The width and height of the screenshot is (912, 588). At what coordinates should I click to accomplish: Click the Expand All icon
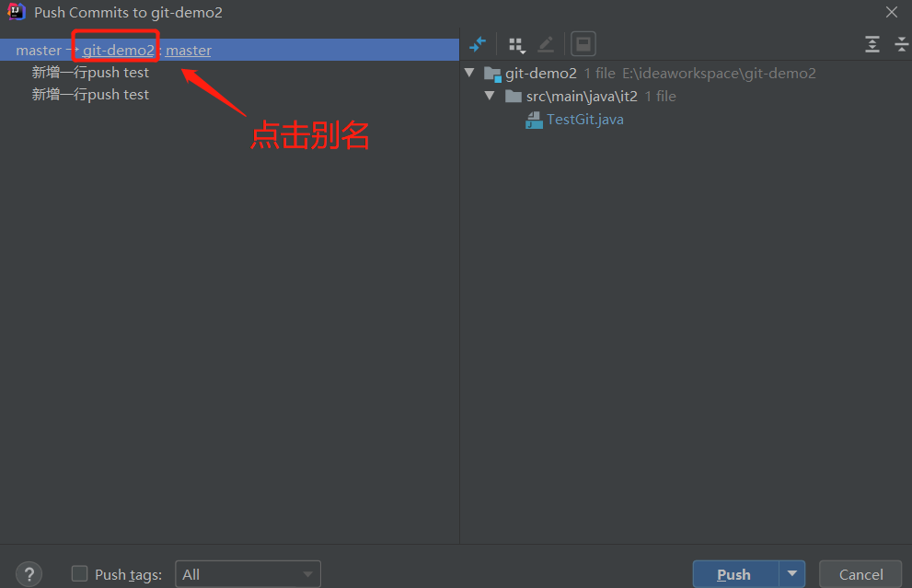872,44
